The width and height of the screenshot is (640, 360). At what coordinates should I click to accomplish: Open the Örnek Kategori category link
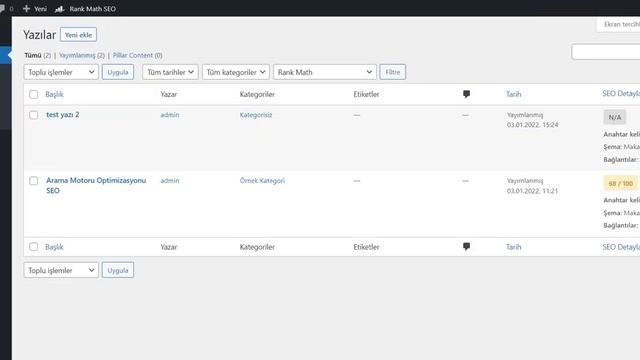pyautogui.click(x=262, y=181)
